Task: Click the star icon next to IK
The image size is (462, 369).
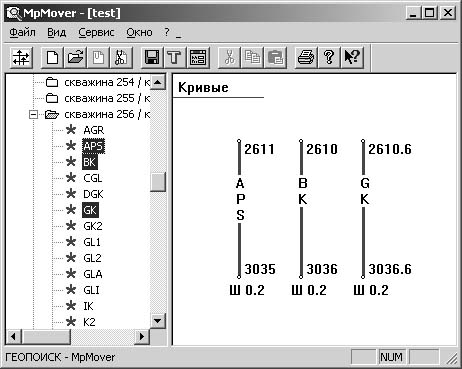Action: (x=71, y=306)
